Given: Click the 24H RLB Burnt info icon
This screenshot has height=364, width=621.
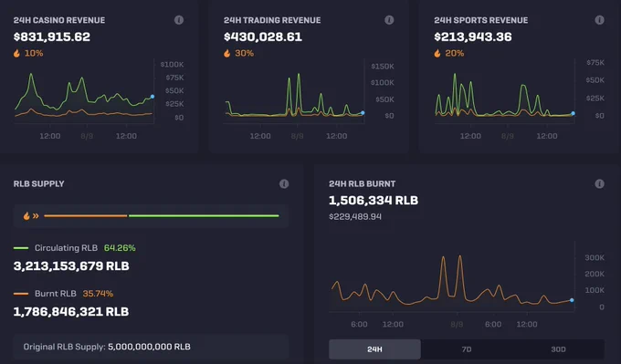Looking at the screenshot, I should 600,183.
